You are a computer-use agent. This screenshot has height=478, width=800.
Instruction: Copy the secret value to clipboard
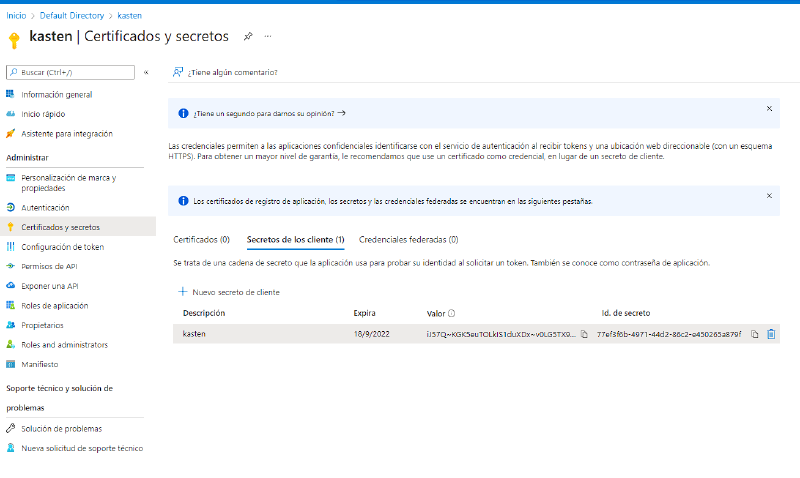584,334
